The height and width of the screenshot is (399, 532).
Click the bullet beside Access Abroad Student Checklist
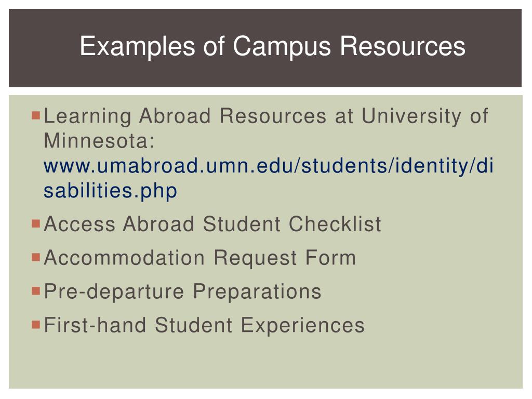coord(36,223)
